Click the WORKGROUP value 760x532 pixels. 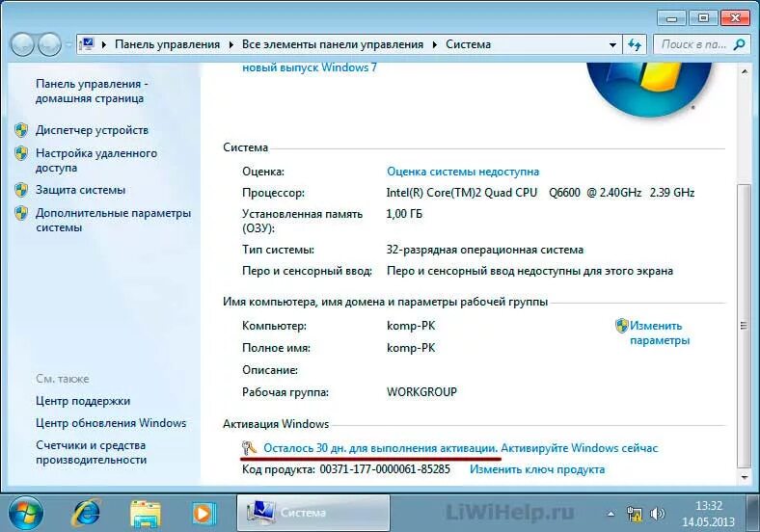pos(421,391)
